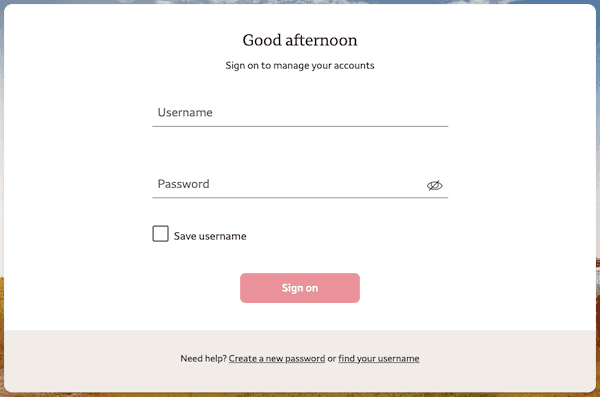Click the word password in the footer link
This screenshot has height=397, width=600.
click(305, 359)
